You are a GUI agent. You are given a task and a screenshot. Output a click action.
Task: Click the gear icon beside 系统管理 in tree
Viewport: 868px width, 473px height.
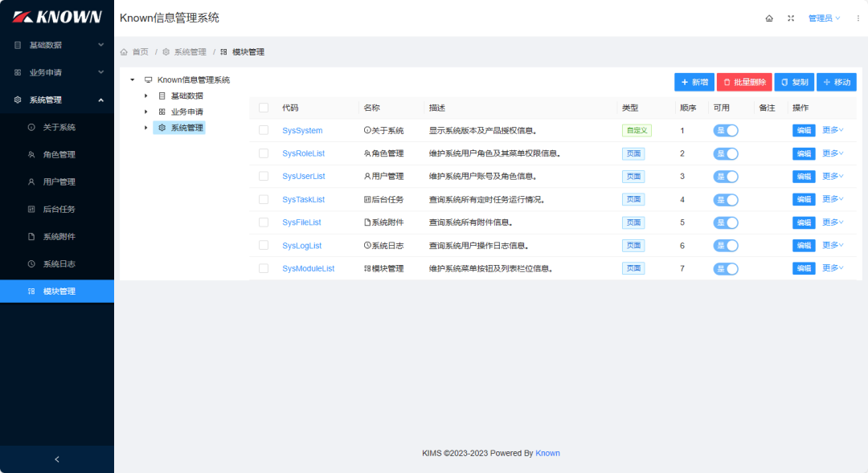tap(162, 128)
